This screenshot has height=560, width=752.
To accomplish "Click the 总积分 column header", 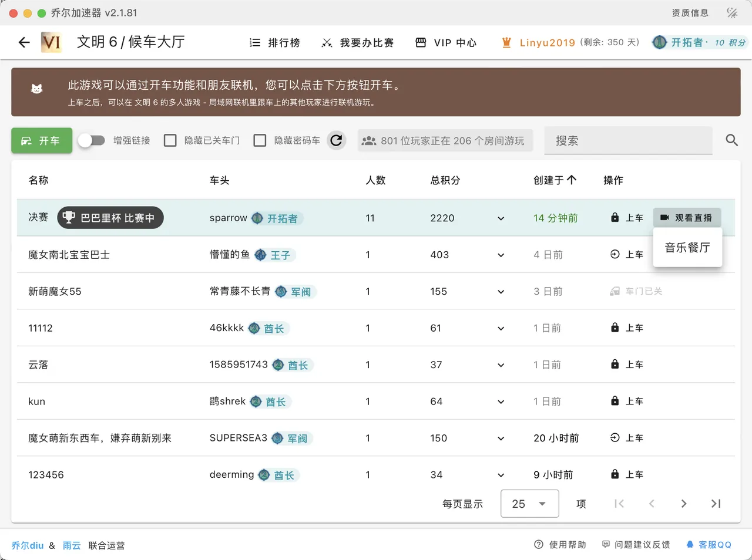I will (x=445, y=180).
